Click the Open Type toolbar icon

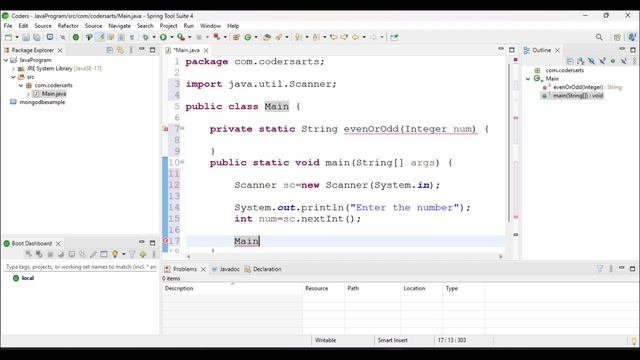(x=267, y=37)
